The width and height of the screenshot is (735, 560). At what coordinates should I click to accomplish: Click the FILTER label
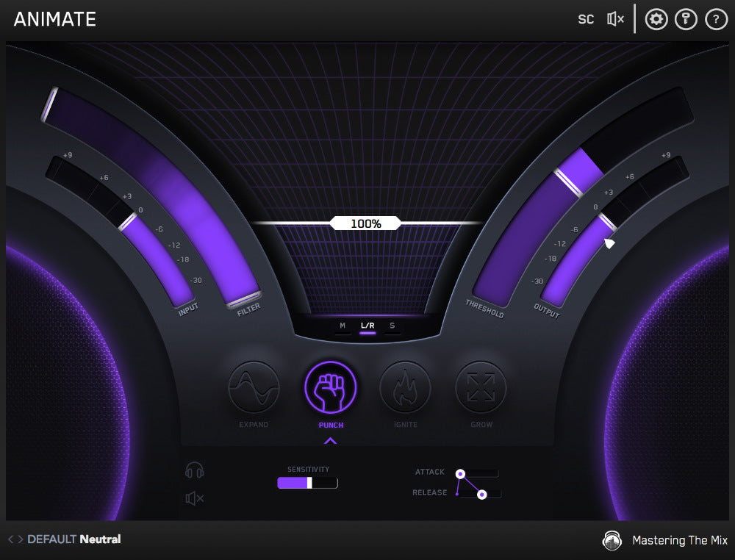(248, 309)
